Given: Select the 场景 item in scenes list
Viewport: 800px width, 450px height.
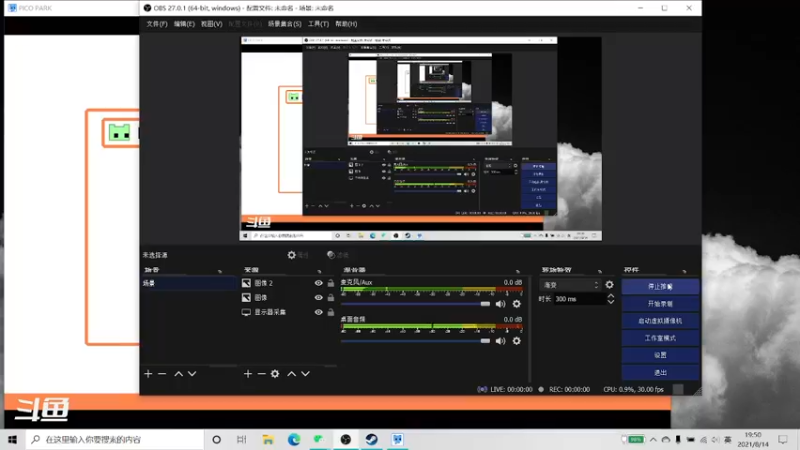Looking at the screenshot, I should coord(189,283).
